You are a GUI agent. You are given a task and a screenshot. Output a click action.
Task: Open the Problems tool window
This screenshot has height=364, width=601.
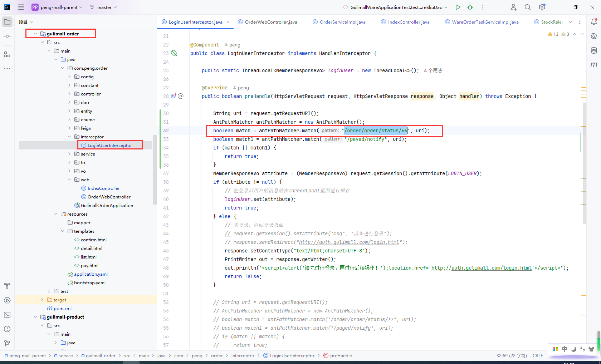[7, 329]
